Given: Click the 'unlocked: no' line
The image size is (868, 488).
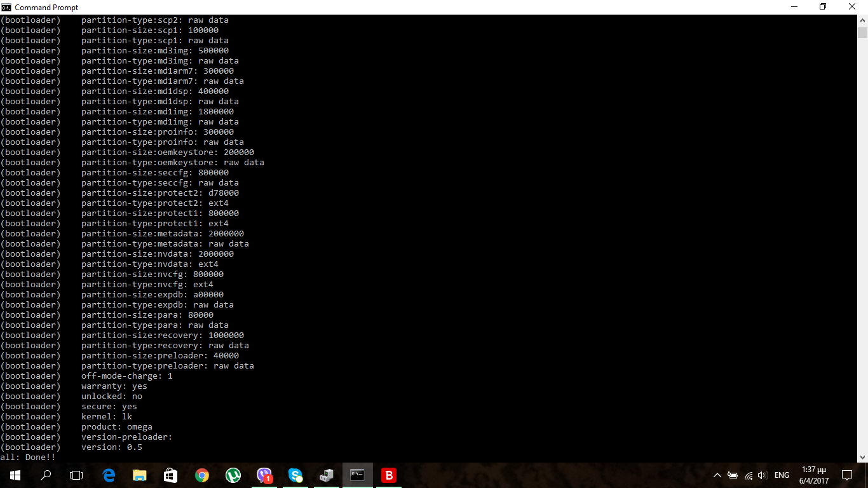Looking at the screenshot, I should [112, 396].
